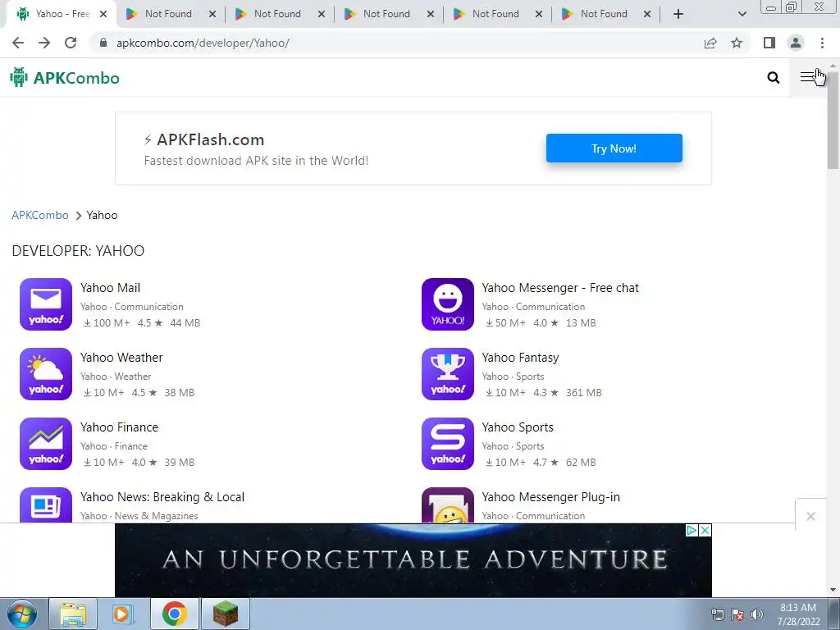
Task: Open the Yahoo Weather title link
Action: coord(121,358)
